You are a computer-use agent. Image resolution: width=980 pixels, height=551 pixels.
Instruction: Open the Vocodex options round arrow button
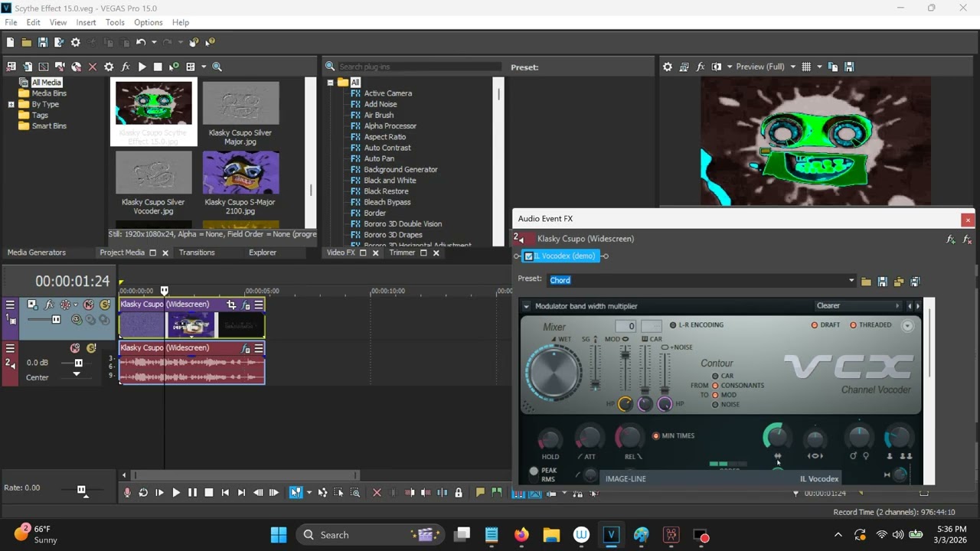(x=907, y=326)
